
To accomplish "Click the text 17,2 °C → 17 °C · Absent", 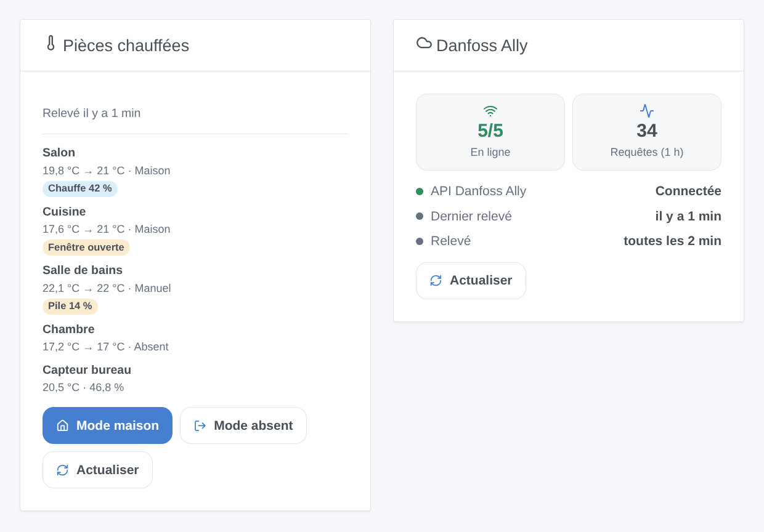I will [x=105, y=347].
